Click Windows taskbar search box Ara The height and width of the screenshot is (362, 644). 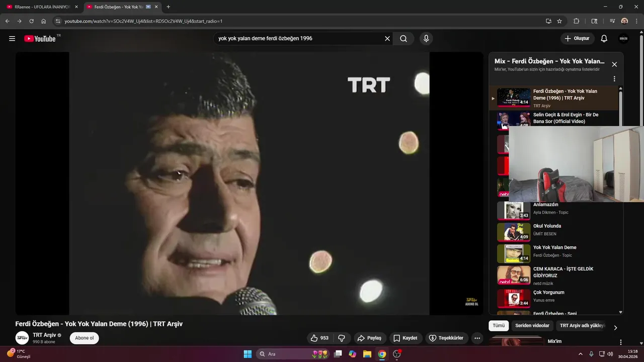click(292, 354)
